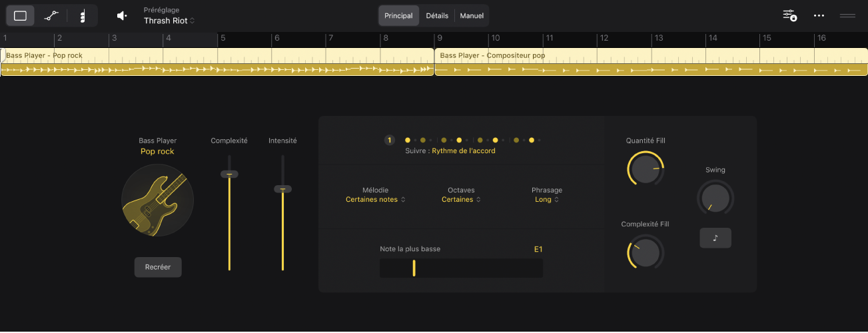868x333 pixels.
Task: Click the 'Quantité Fill' label
Action: click(x=646, y=141)
